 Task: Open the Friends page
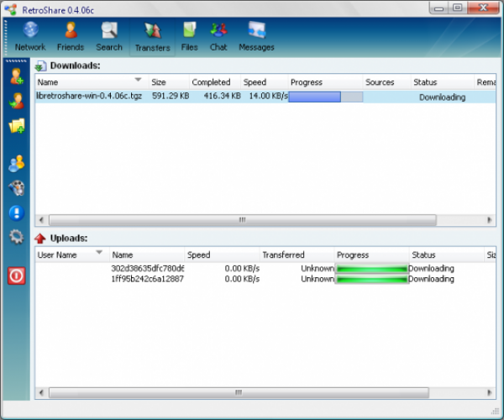pos(71,37)
